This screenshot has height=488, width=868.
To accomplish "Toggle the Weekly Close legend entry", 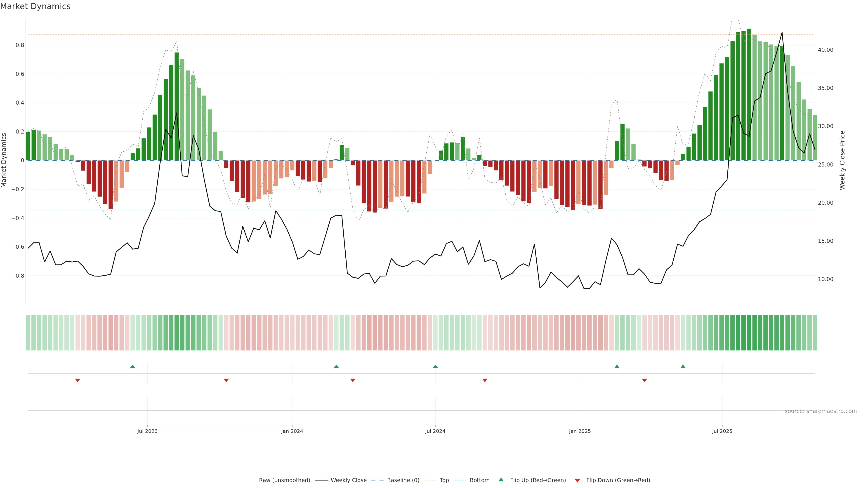I will 348,480.
